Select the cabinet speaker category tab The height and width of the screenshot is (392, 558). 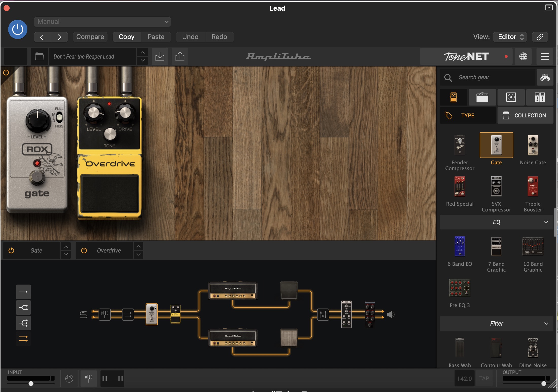511,97
